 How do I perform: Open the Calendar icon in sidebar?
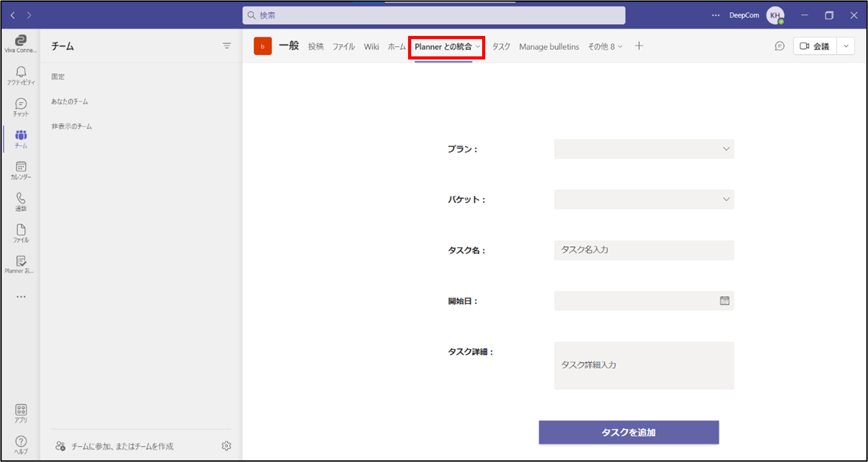pos(20,170)
